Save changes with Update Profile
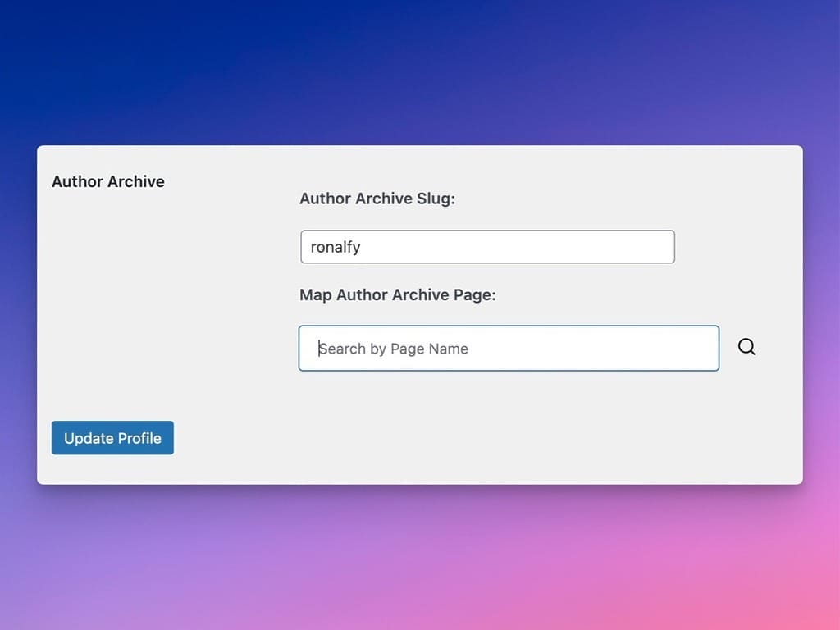 (x=112, y=438)
